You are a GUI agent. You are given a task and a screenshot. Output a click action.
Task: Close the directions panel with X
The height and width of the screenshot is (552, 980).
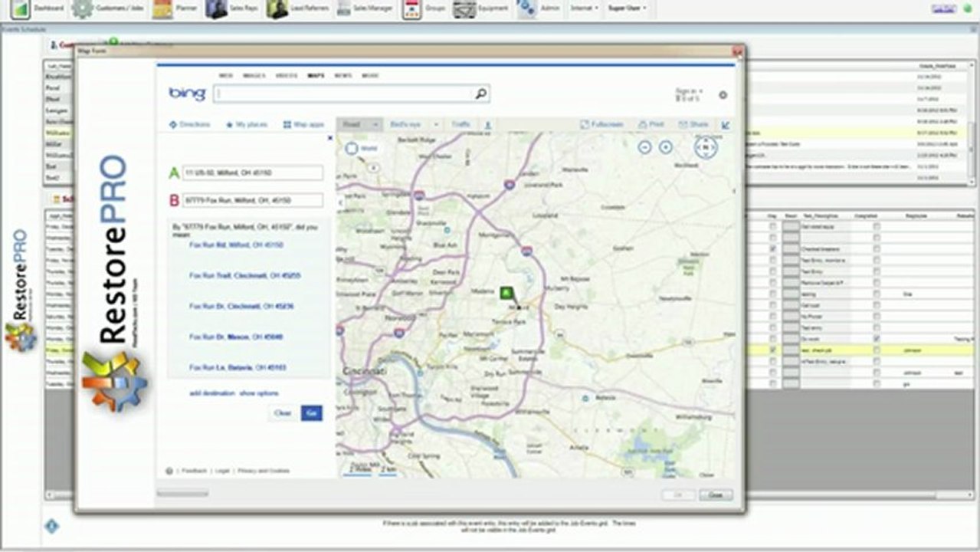pos(330,138)
